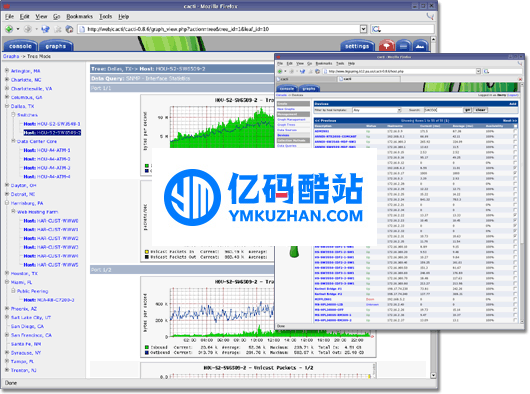Collapse the Dallas, TX tree node
The image size is (530, 394).
[7, 106]
